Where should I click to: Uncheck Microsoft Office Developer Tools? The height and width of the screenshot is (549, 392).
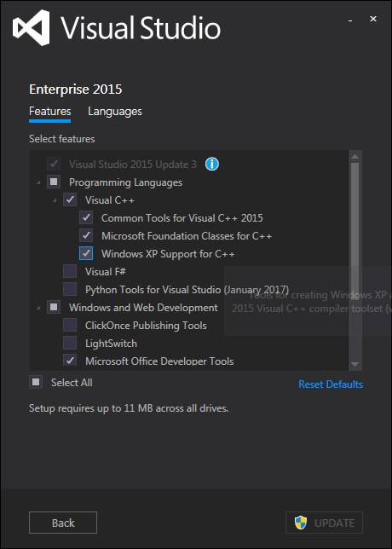(70, 361)
